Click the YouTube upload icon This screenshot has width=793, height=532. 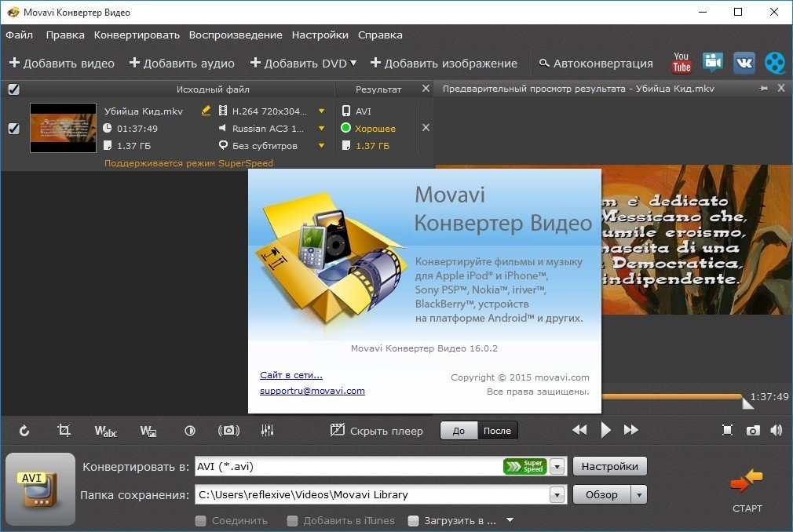(x=682, y=63)
